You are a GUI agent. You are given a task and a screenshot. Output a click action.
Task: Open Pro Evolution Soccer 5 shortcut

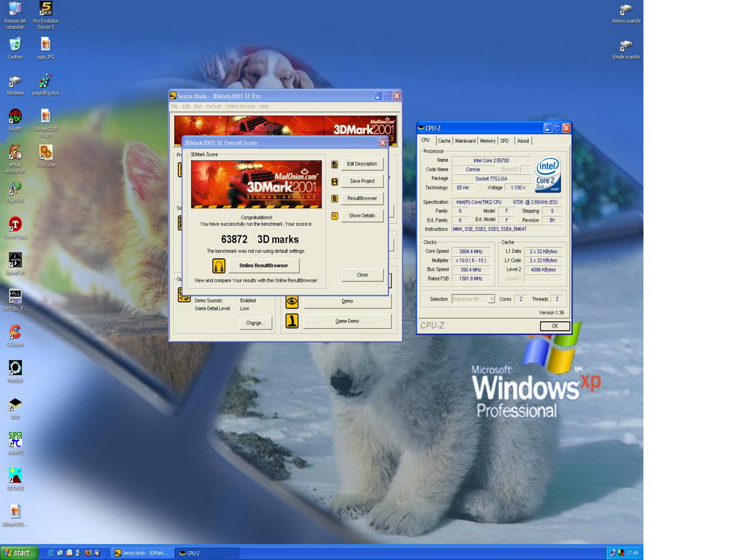(46, 15)
